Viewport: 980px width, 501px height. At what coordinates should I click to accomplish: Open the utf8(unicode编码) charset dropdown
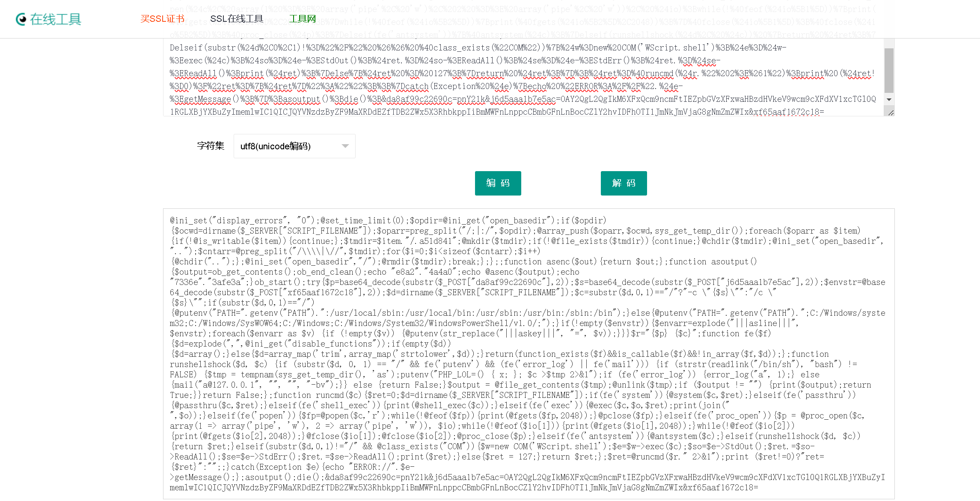pyautogui.click(x=294, y=146)
